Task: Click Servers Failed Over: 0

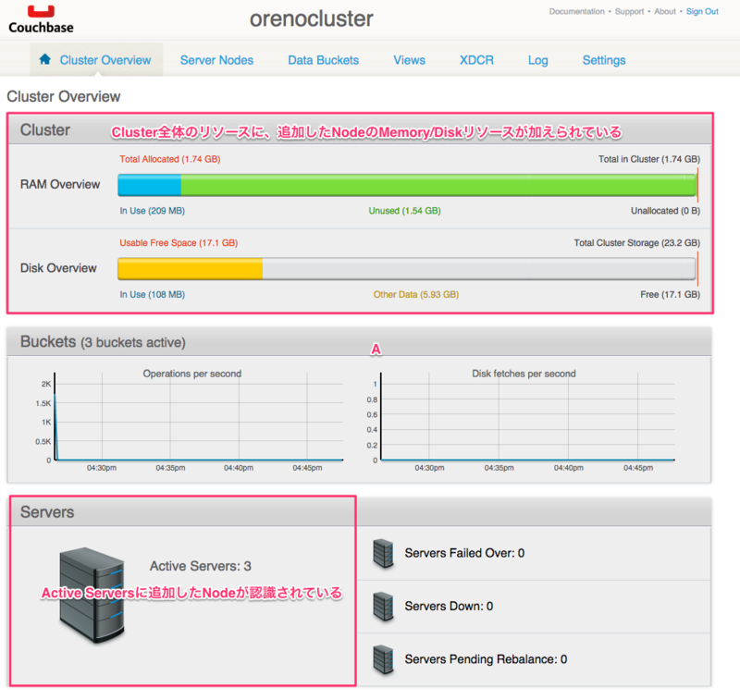Action: pyautogui.click(x=464, y=553)
